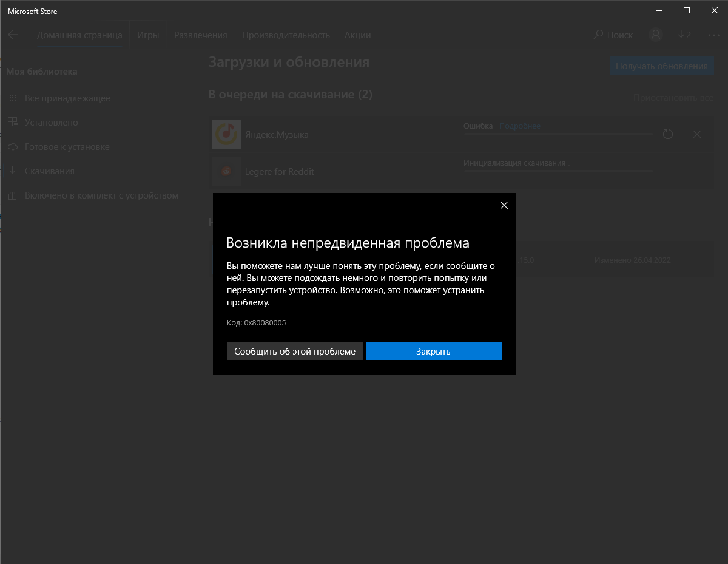Click the cloud icon beside Готовое к установке
The image size is (728, 564).
tap(13, 147)
